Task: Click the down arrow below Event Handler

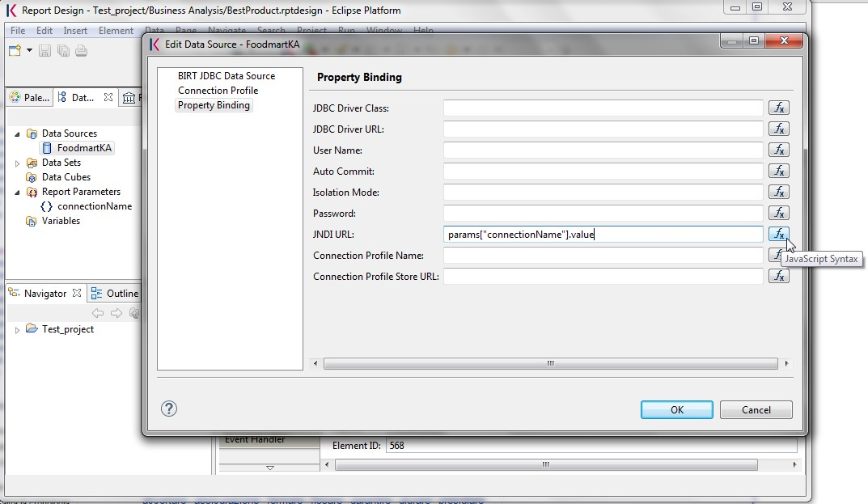Action: click(x=269, y=468)
